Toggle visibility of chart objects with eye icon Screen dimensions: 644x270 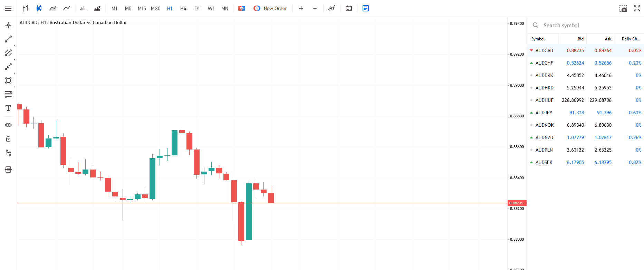point(8,125)
